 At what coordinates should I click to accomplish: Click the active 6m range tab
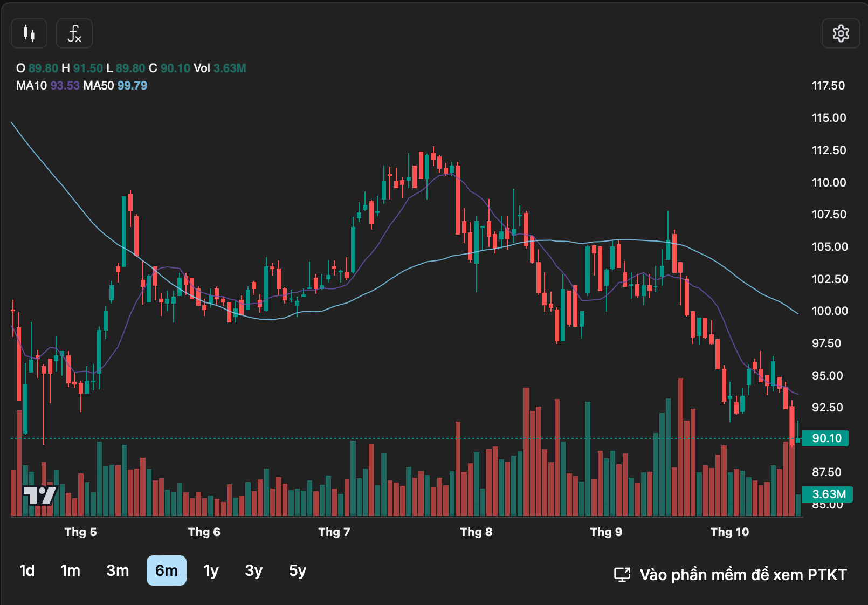coord(166,570)
